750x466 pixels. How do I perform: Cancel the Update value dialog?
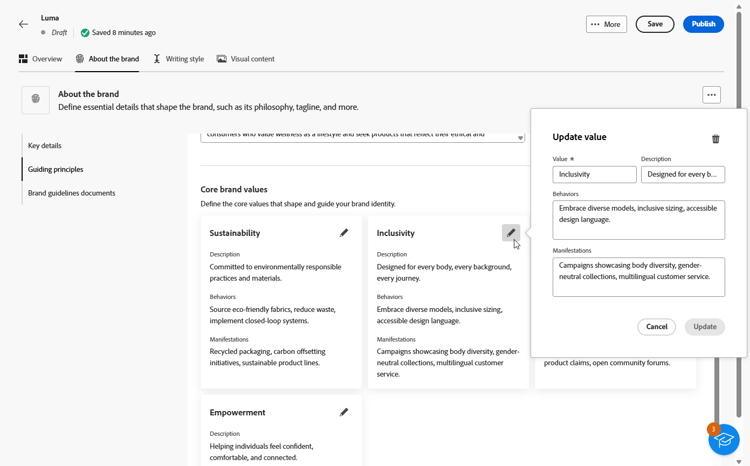pyautogui.click(x=656, y=327)
